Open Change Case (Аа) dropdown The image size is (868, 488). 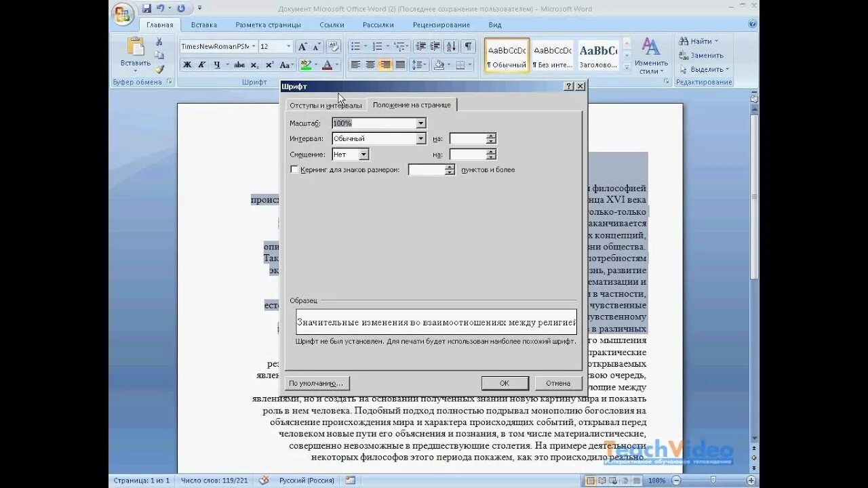pos(288,65)
